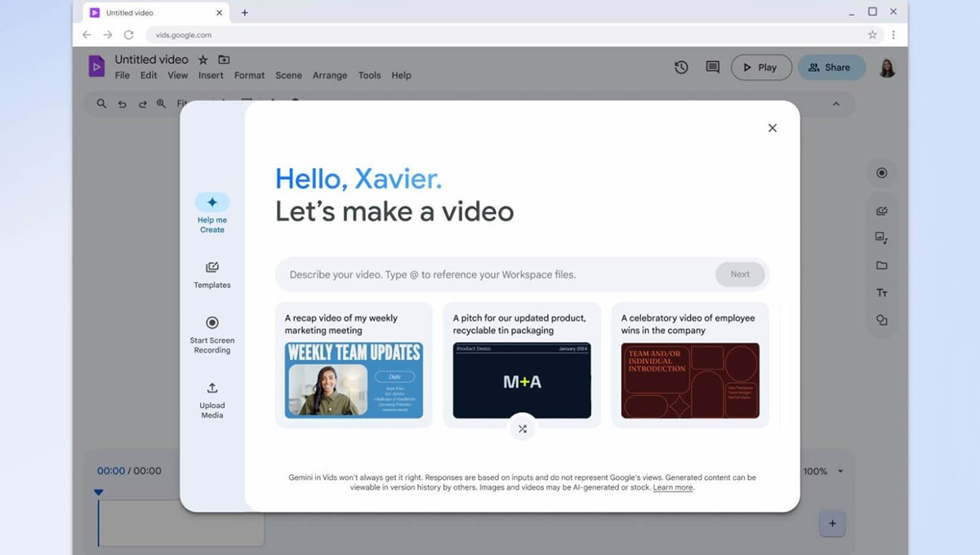Open the Arrange menu
980x555 pixels.
[330, 75]
